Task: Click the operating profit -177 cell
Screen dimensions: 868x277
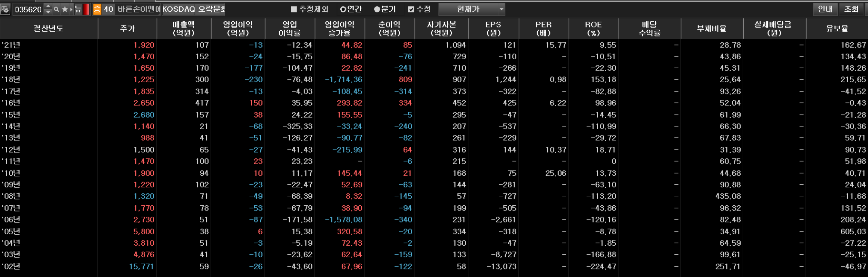Action: 254,68
